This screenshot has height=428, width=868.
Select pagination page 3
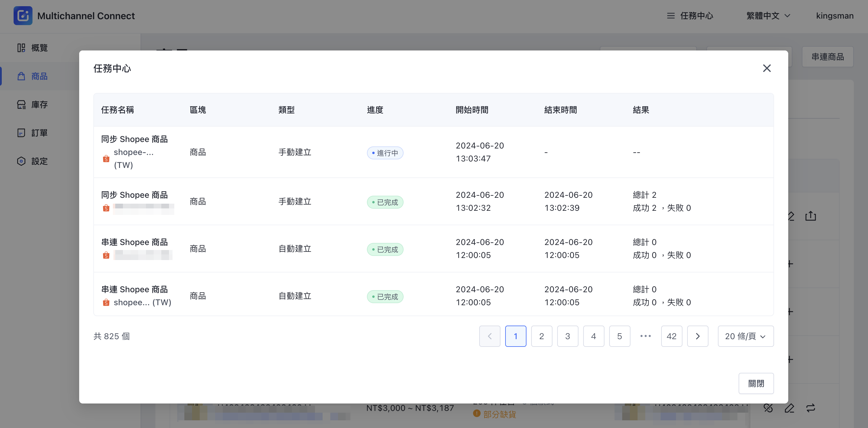[x=568, y=336]
